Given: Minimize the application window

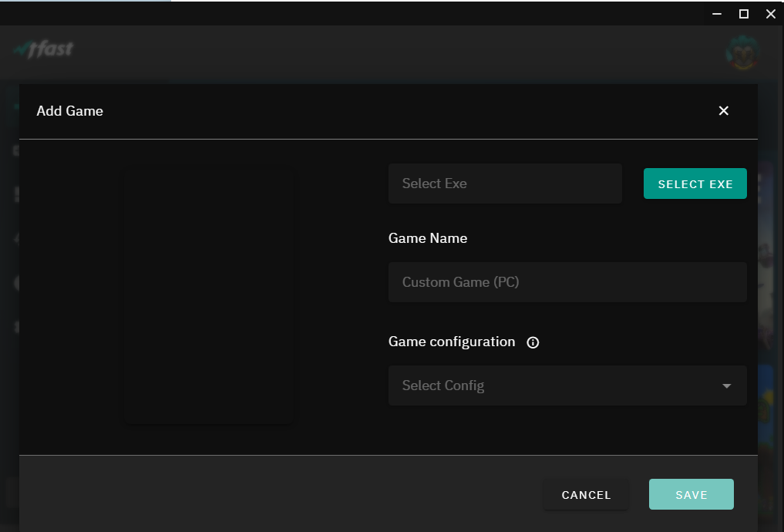Looking at the screenshot, I should [717, 13].
